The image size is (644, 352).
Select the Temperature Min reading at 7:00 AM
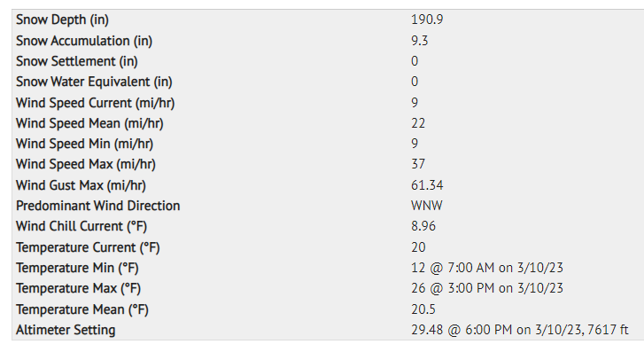pyautogui.click(x=487, y=268)
